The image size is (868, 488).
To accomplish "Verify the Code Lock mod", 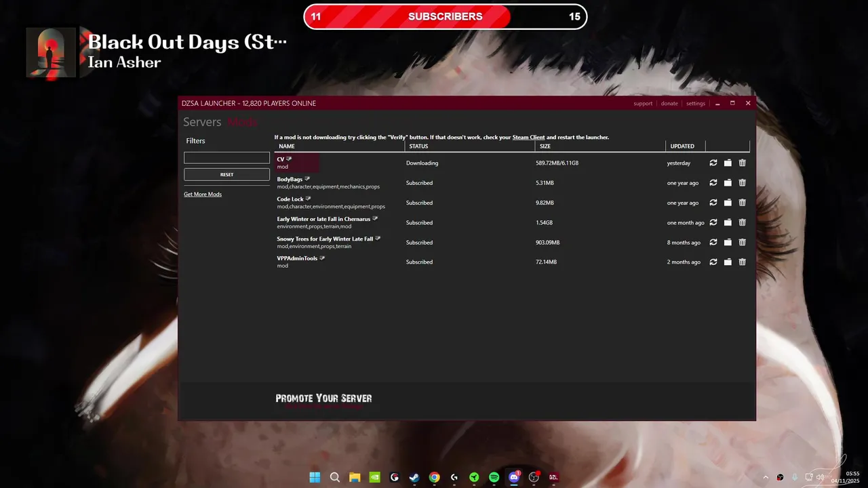I will tap(713, 202).
